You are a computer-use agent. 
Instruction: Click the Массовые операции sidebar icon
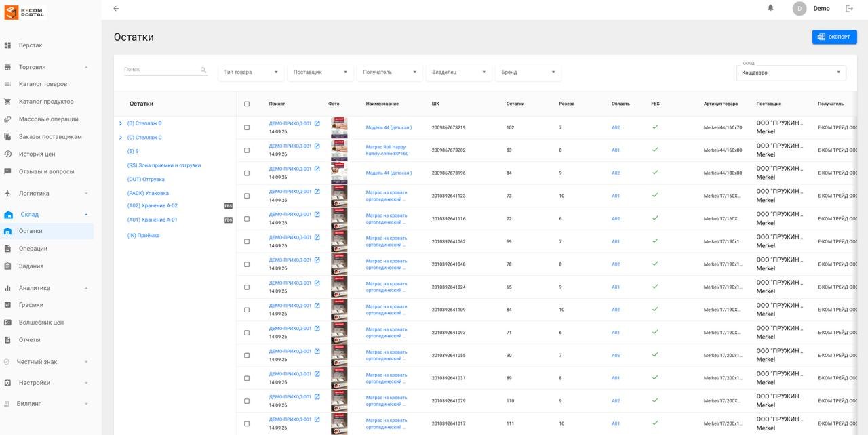point(7,119)
